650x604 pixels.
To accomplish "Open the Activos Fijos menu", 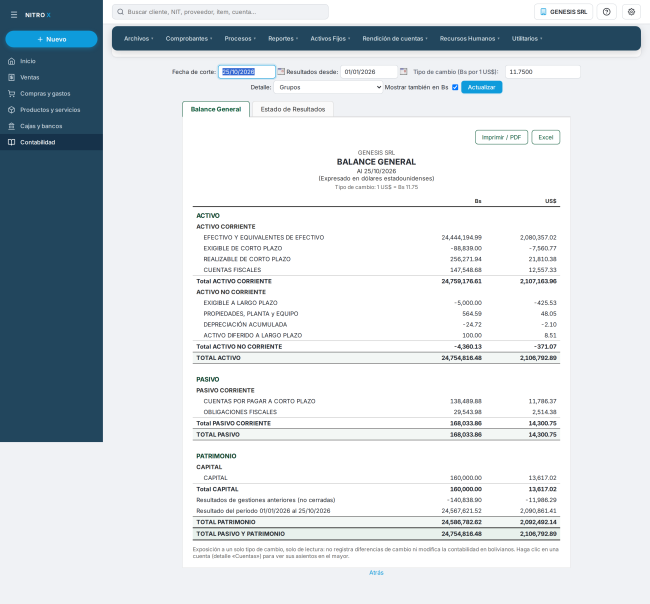I will tap(330, 39).
